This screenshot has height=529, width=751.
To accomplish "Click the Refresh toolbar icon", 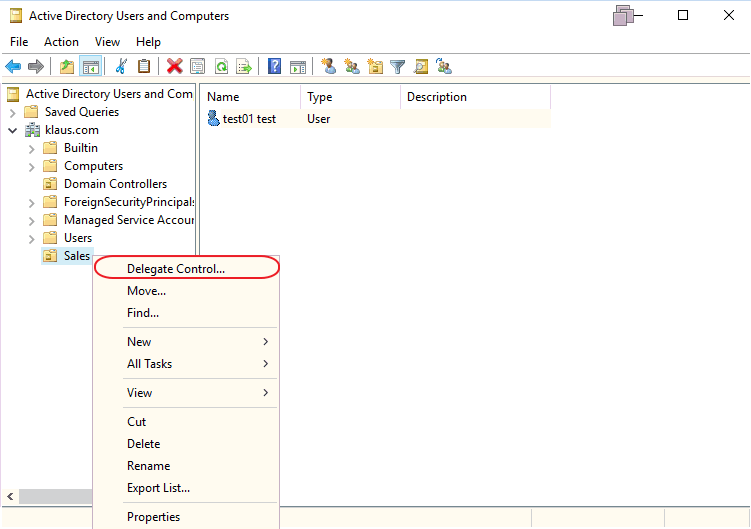I will (x=221, y=67).
